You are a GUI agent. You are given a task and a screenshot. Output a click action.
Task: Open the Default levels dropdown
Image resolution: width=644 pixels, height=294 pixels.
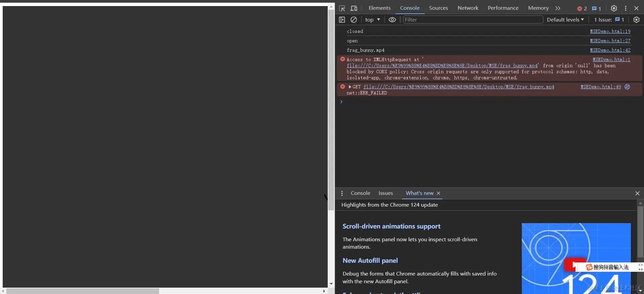565,20
